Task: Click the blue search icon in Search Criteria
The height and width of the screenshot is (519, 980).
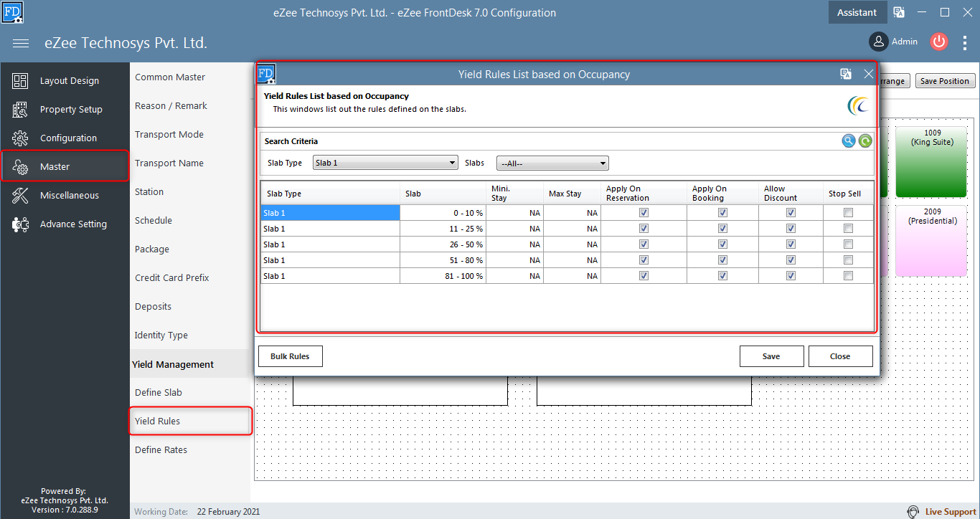Action: tap(849, 141)
